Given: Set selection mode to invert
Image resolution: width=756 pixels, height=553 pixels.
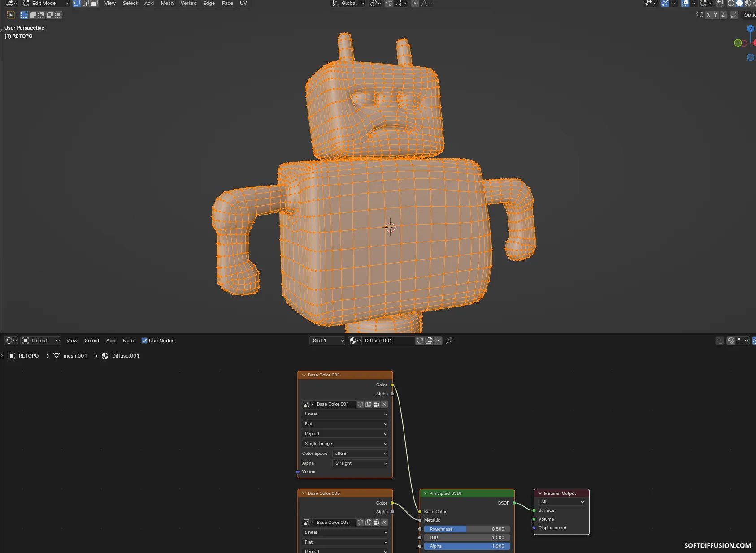Looking at the screenshot, I should pos(50,15).
